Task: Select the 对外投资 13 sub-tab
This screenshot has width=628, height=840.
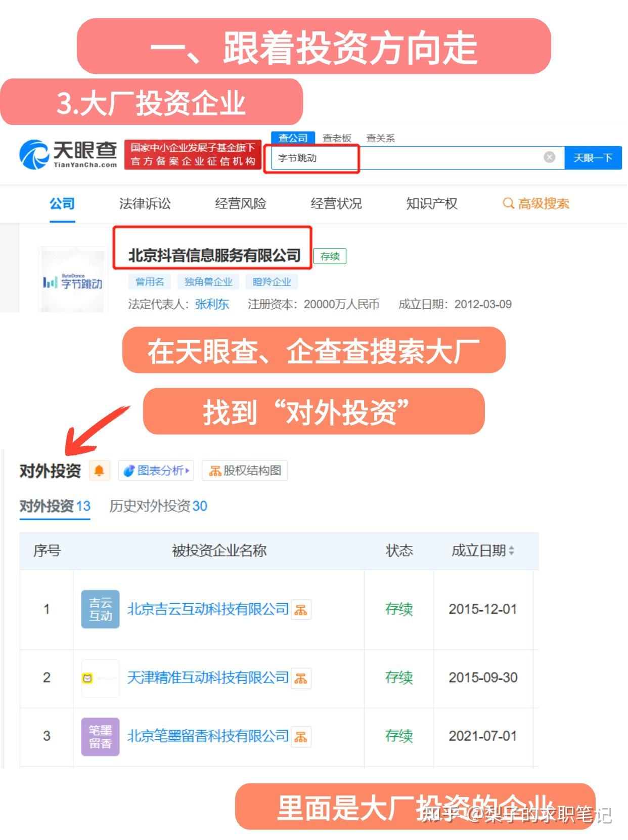Action: [55, 506]
